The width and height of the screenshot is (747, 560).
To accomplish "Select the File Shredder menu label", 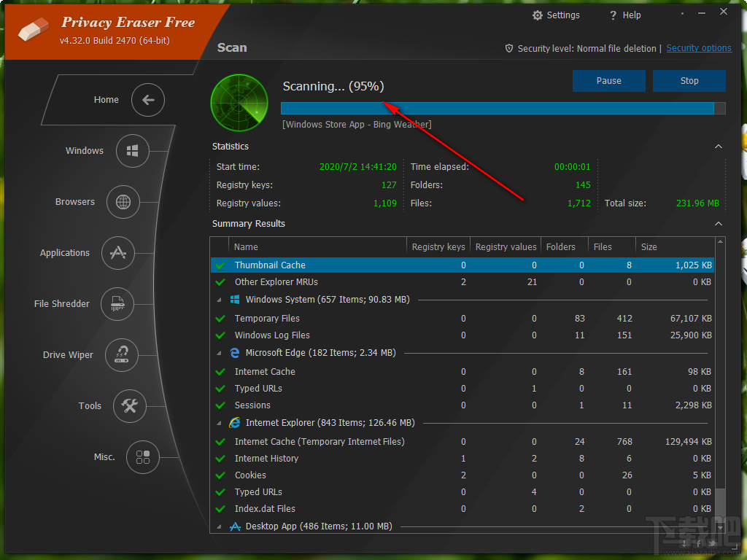I will [61, 304].
